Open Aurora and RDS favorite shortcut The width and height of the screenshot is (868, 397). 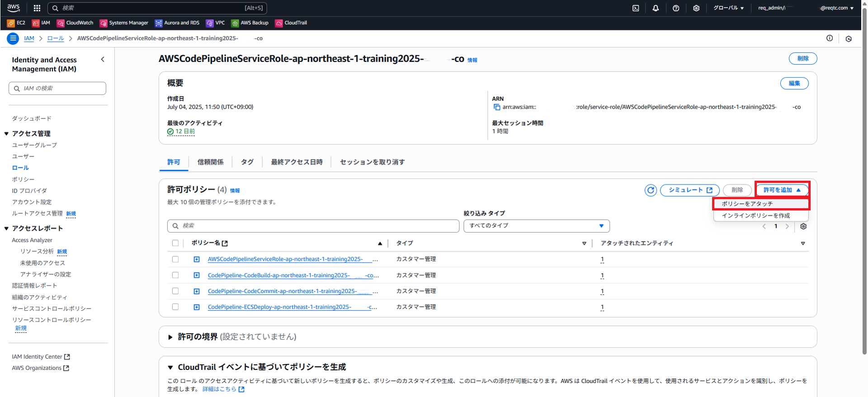177,23
